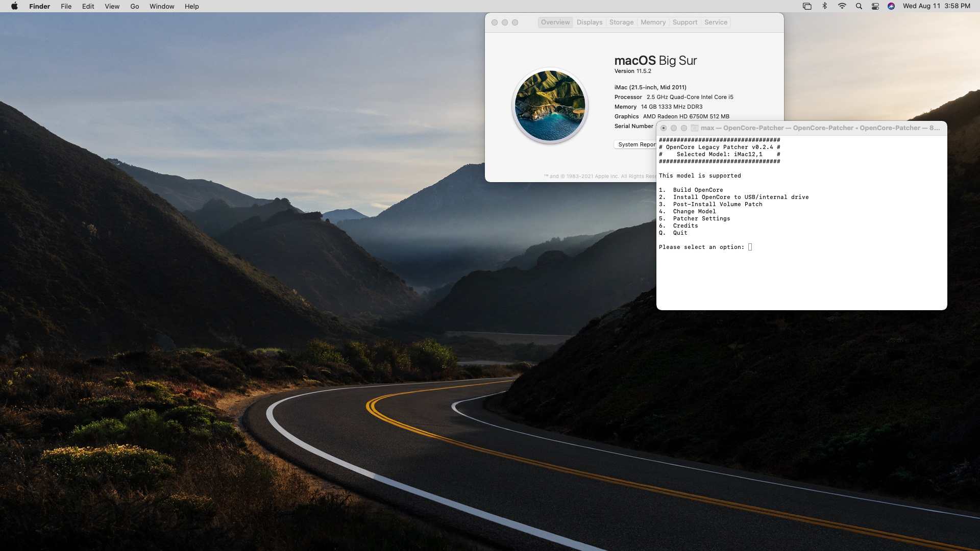Click the macOS Big Sur logo image

pos(550,106)
